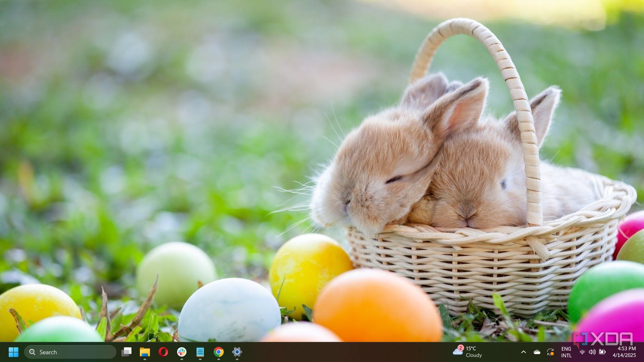Open the OneDrive cloud tray icon
644x362 pixels.
[x=537, y=352]
